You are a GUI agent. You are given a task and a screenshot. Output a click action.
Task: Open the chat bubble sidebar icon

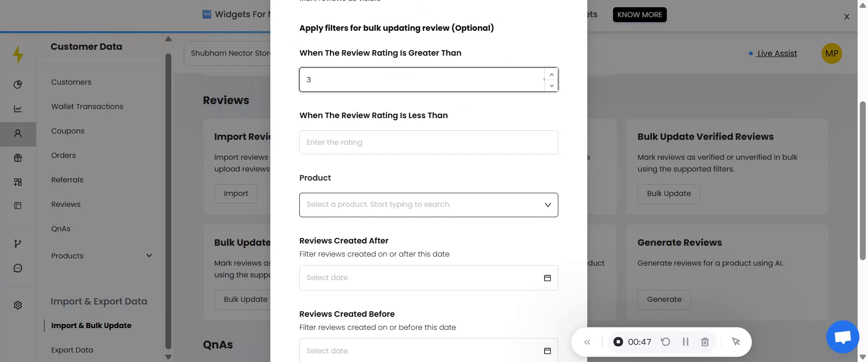coord(18,268)
